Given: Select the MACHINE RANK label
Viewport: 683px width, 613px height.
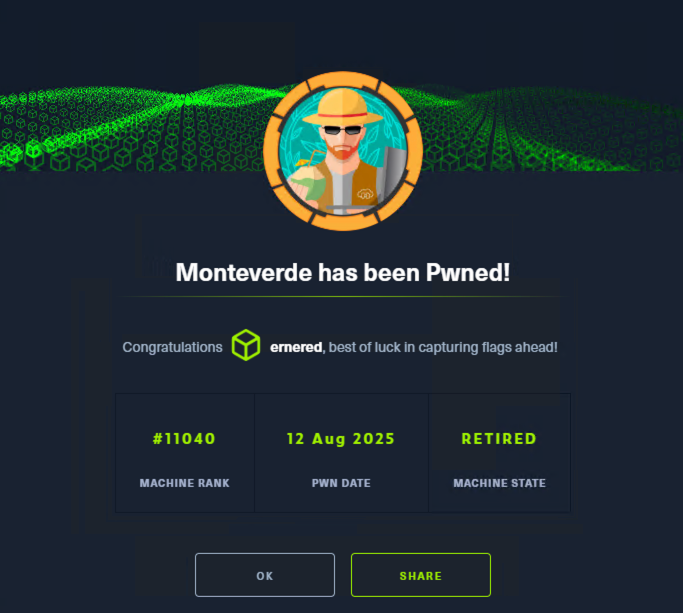Looking at the screenshot, I should pyautogui.click(x=184, y=483).
